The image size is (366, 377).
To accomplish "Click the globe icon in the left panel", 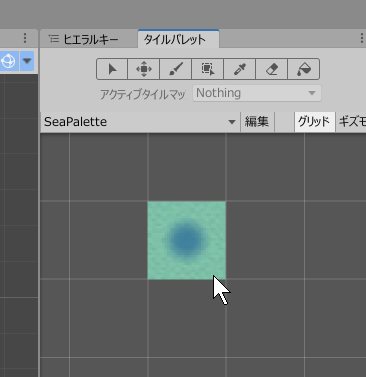I will [x=9, y=61].
